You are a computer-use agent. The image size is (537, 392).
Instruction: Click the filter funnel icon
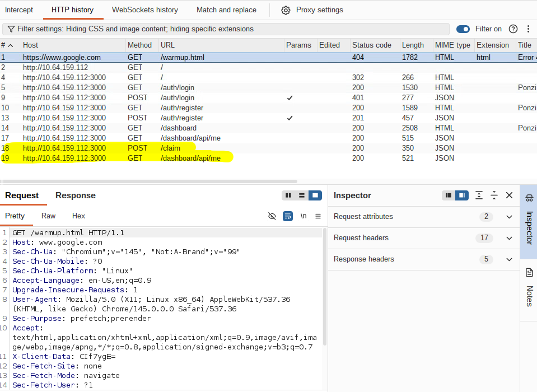click(x=11, y=29)
